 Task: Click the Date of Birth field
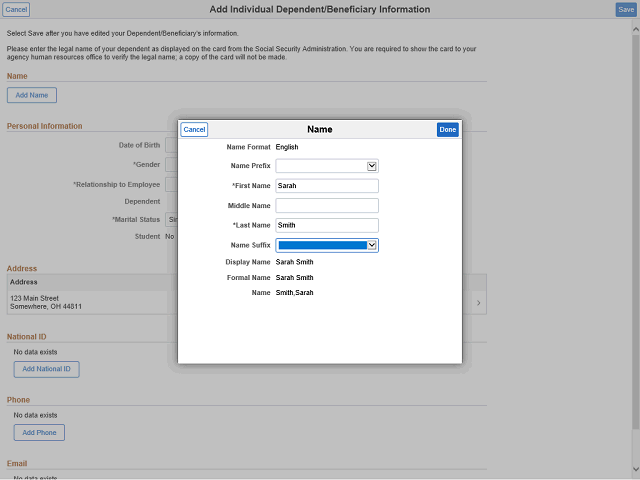171,146
